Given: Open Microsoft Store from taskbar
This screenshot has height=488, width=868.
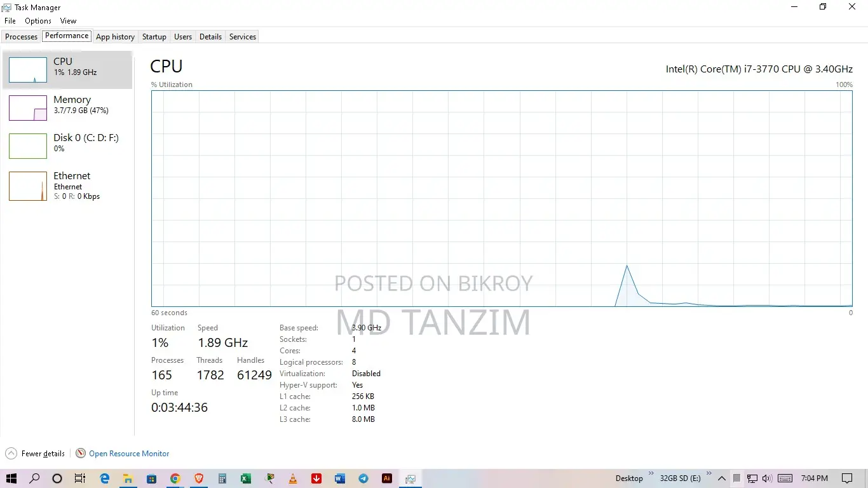Looking at the screenshot, I should [151, 478].
